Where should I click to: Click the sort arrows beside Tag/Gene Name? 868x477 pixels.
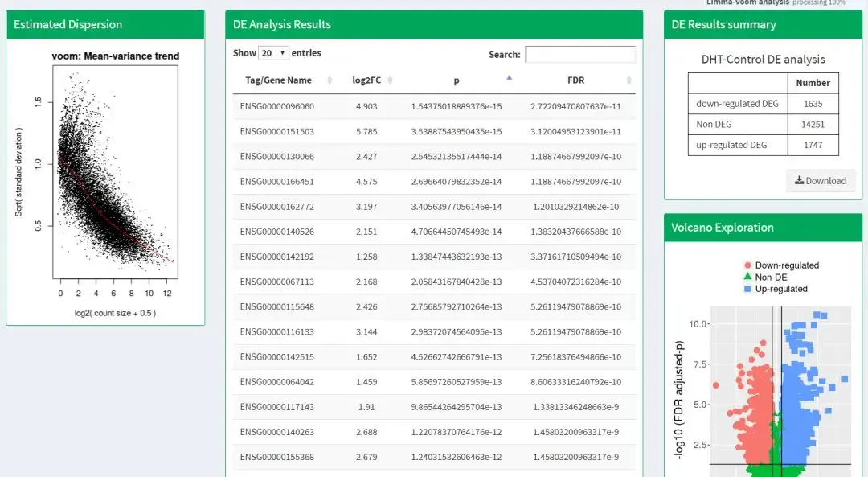click(330, 80)
